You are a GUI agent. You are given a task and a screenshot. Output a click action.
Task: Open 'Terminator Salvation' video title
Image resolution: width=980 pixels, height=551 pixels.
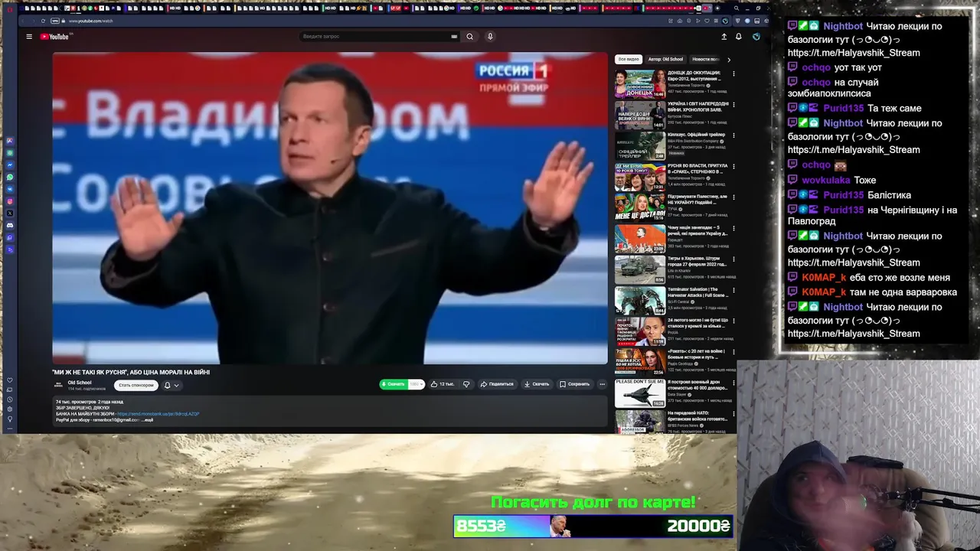pyautogui.click(x=697, y=292)
